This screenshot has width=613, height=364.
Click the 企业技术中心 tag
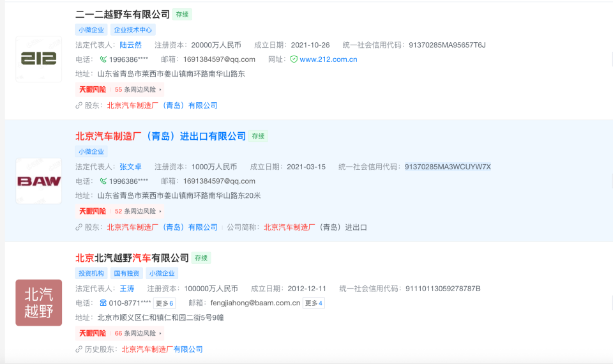click(133, 30)
